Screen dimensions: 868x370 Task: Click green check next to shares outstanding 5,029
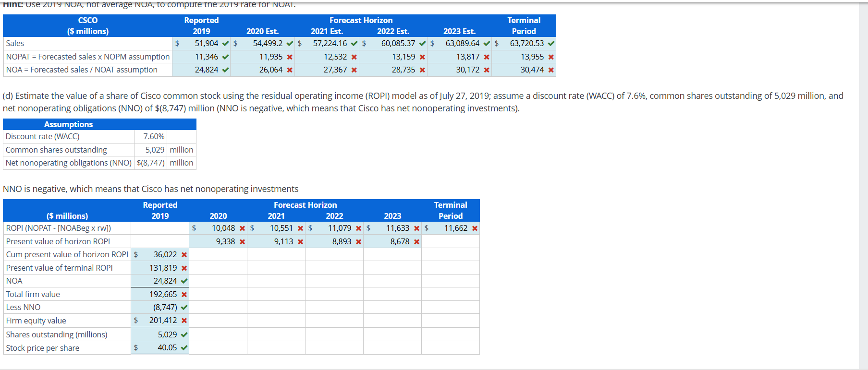(184, 335)
